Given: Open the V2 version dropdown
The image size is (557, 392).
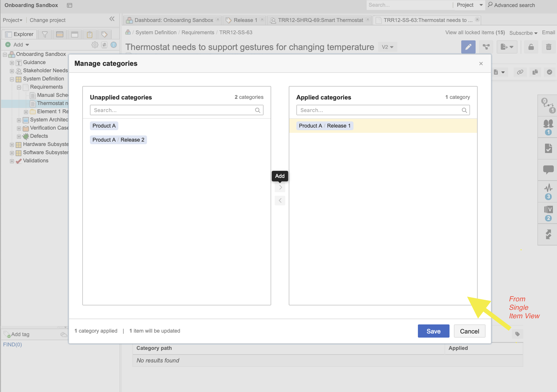Looking at the screenshot, I should point(387,47).
